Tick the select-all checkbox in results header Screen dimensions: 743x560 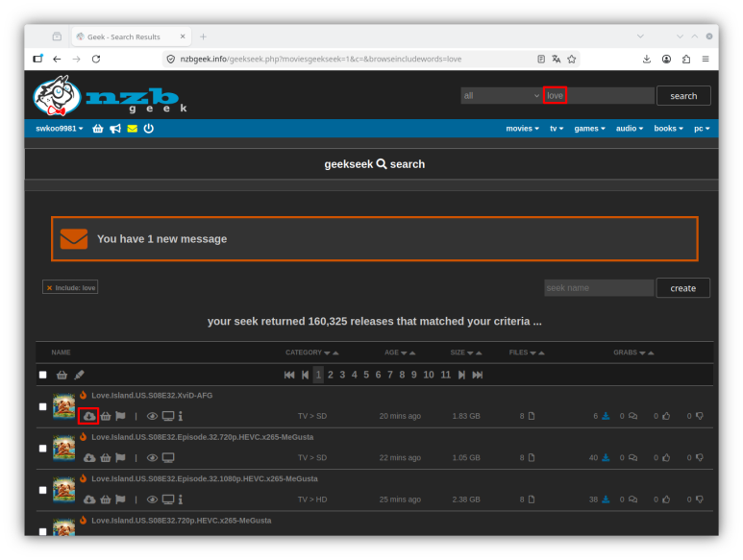point(43,375)
